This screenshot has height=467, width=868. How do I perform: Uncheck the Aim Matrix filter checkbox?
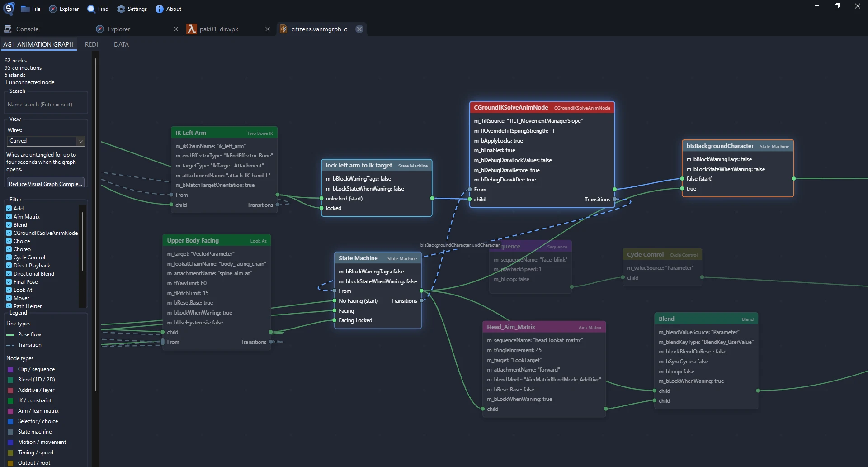click(9, 217)
